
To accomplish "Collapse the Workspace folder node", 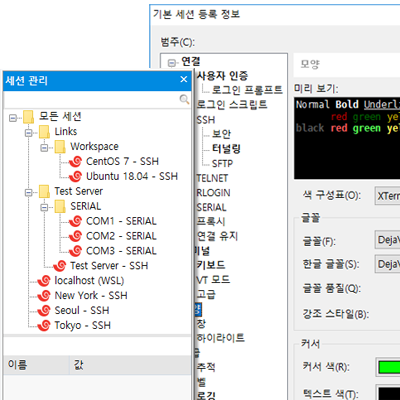I will (44, 148).
